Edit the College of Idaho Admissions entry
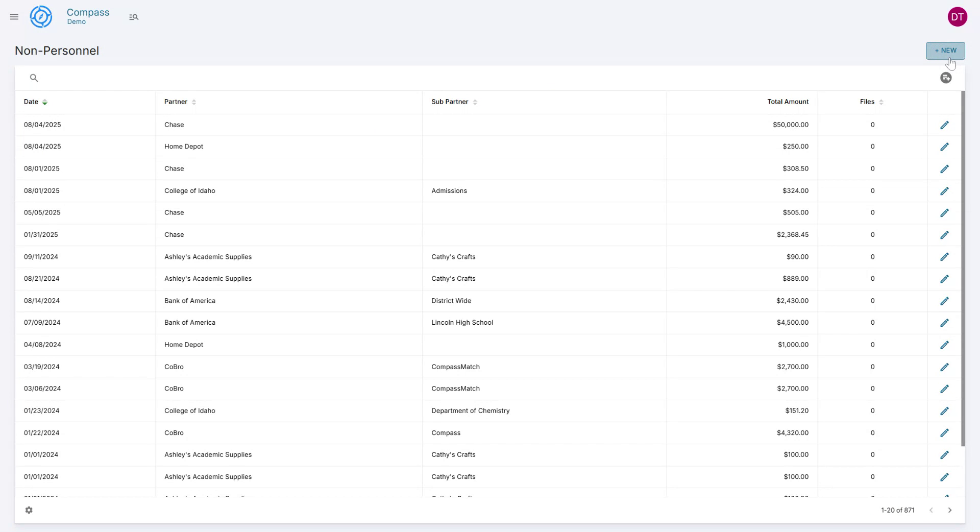980x532 pixels. pyautogui.click(x=945, y=190)
